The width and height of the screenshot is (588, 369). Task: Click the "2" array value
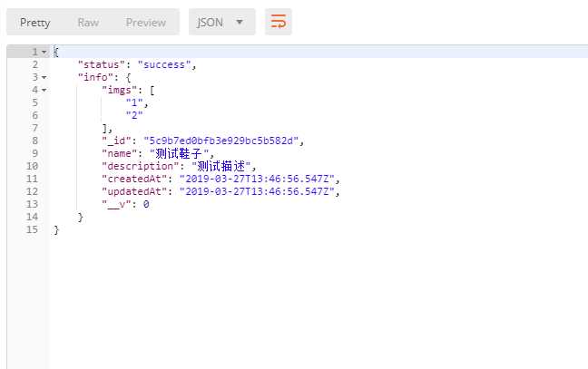(x=134, y=115)
